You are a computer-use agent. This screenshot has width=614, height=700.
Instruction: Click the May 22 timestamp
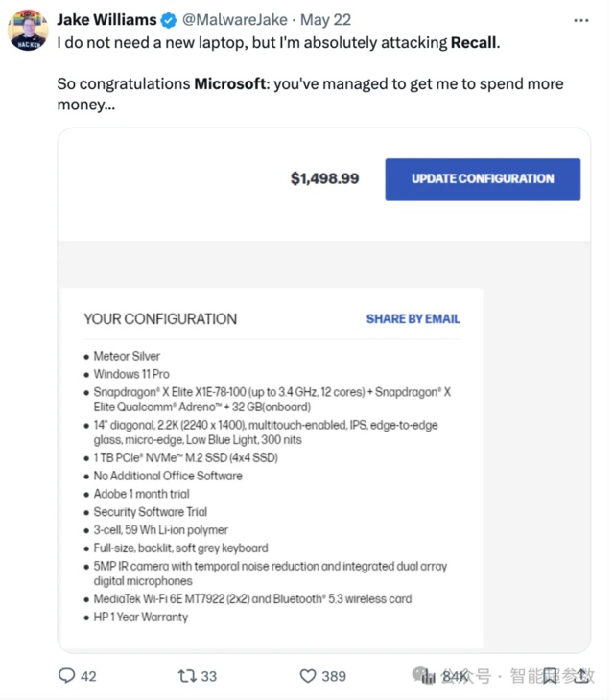(325, 20)
